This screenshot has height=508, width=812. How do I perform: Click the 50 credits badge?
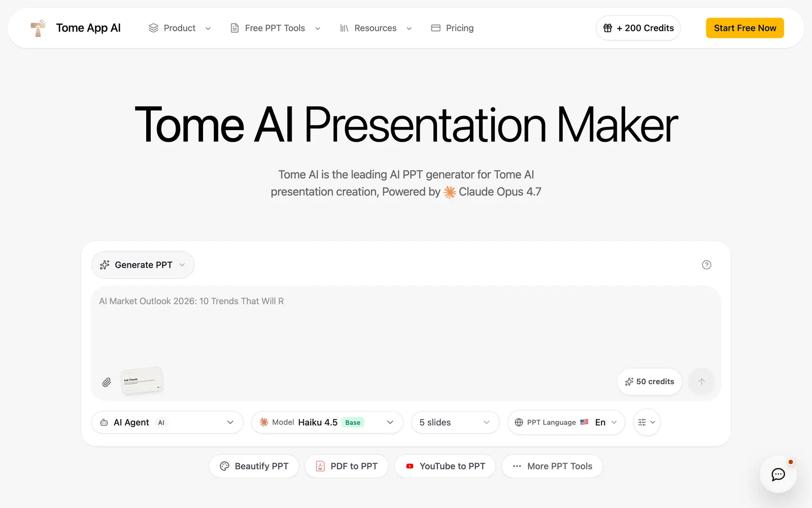pyautogui.click(x=650, y=382)
